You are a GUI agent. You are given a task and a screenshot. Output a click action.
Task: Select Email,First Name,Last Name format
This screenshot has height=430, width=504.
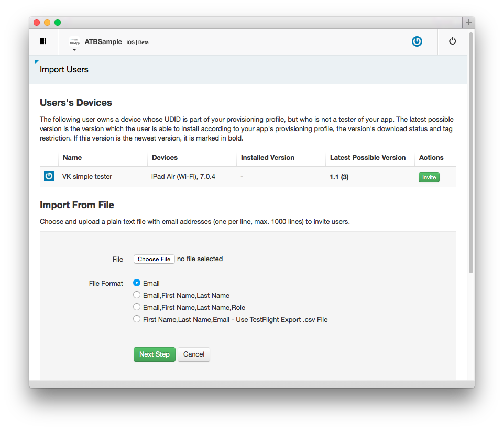tap(137, 295)
